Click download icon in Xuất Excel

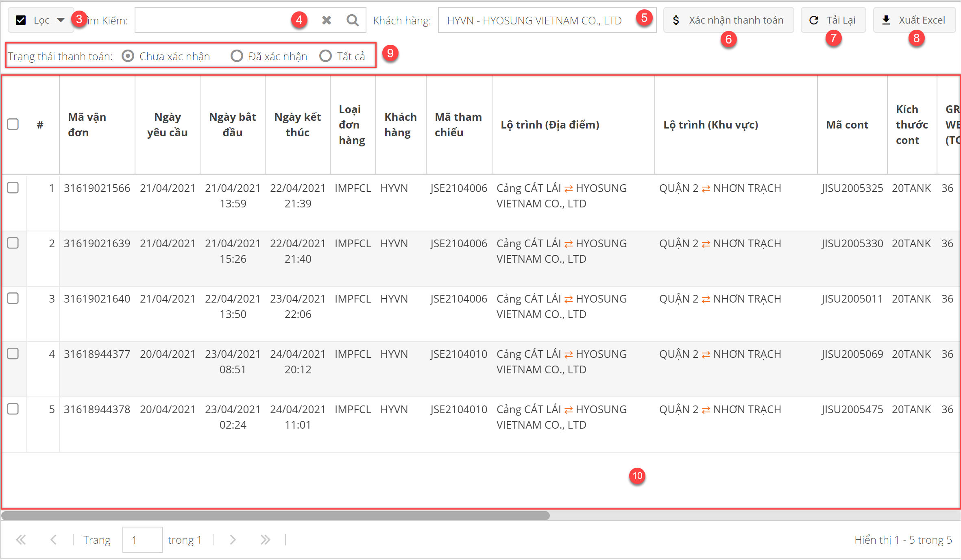(886, 20)
